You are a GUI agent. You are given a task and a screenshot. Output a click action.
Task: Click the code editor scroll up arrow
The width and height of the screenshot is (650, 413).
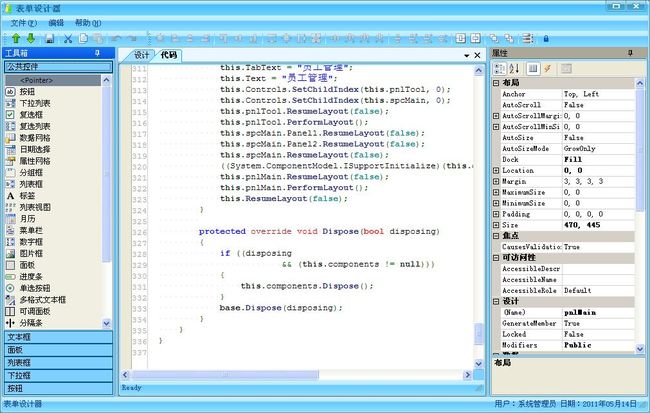click(479, 70)
